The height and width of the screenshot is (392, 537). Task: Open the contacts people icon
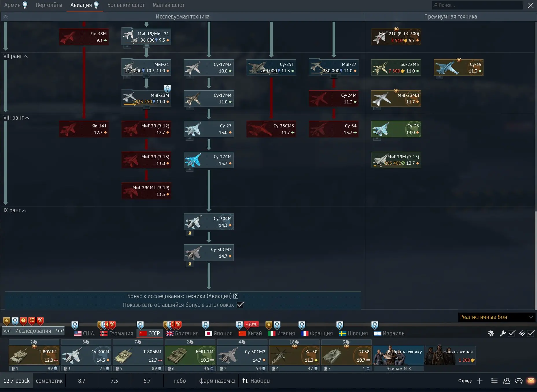[507, 381]
